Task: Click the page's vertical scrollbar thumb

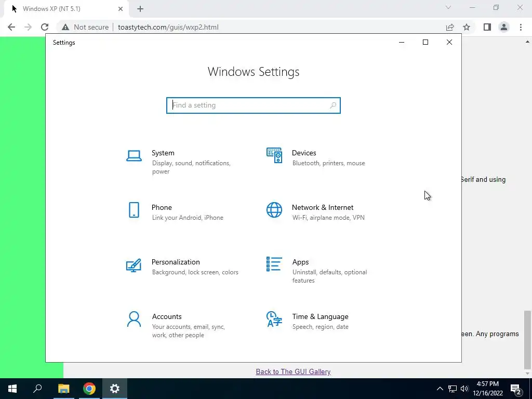Action: (527, 340)
